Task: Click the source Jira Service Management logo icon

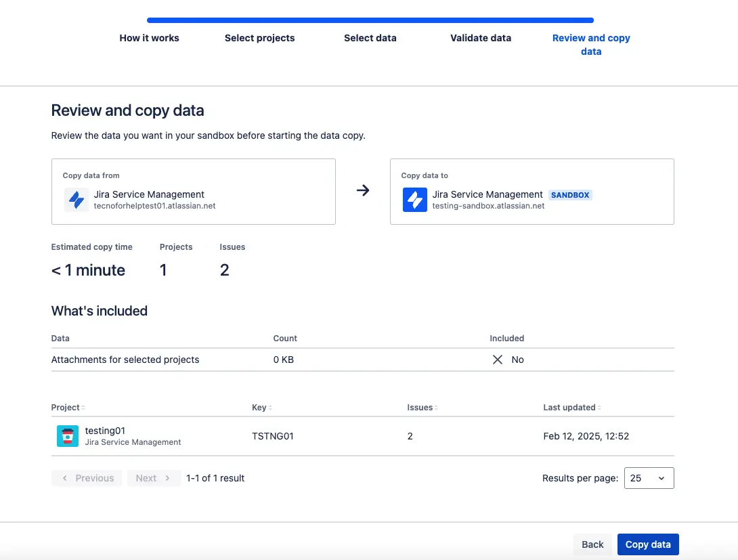Action: click(x=77, y=200)
